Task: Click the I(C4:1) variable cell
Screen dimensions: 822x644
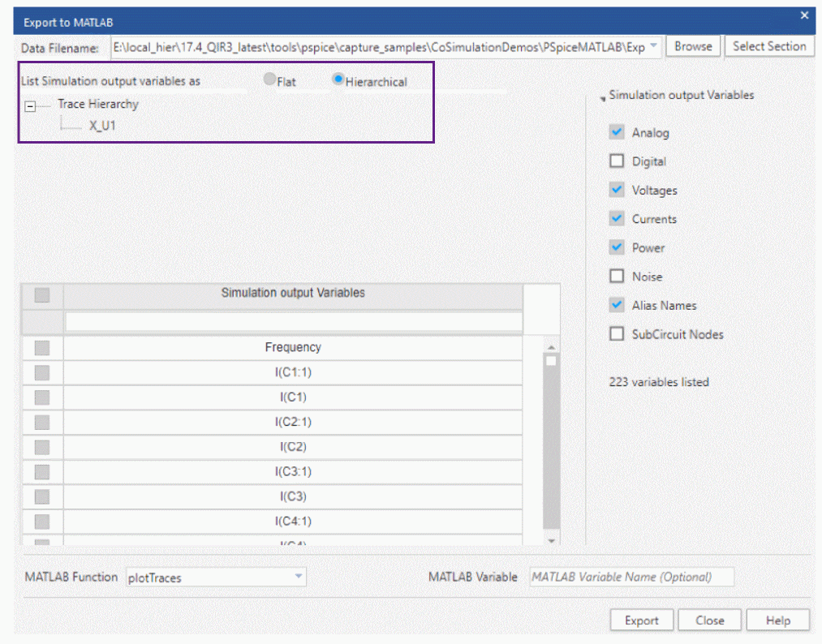Action: pos(293,522)
